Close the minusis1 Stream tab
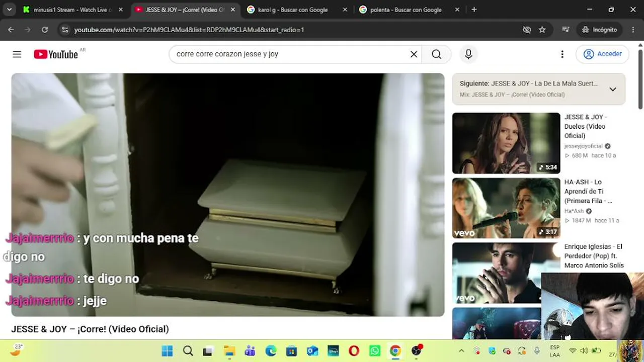Screen dimensions: 644x362 (121, 10)
